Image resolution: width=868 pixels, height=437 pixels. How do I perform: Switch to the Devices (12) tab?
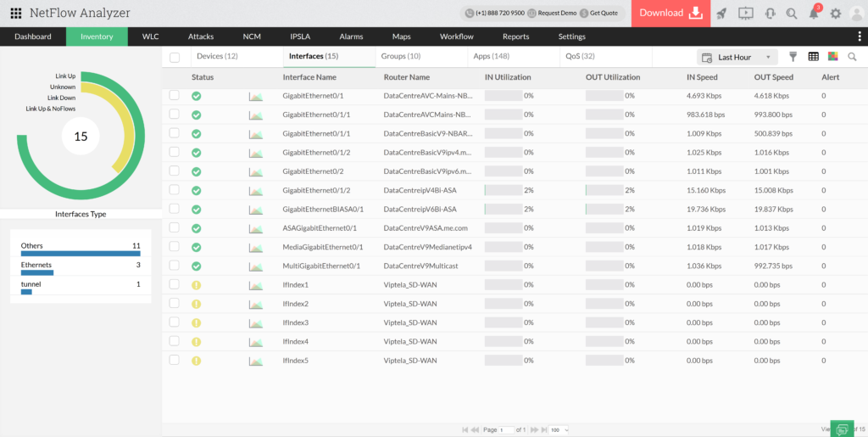[217, 56]
